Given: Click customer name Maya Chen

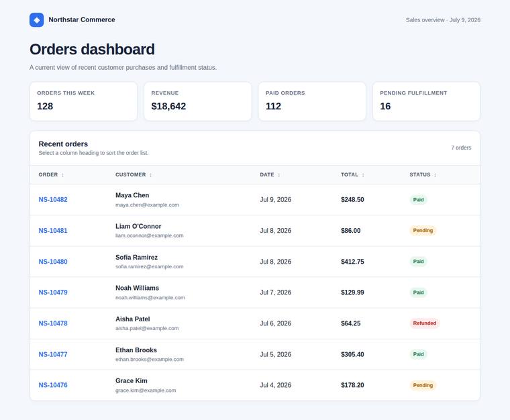Looking at the screenshot, I should [132, 195].
